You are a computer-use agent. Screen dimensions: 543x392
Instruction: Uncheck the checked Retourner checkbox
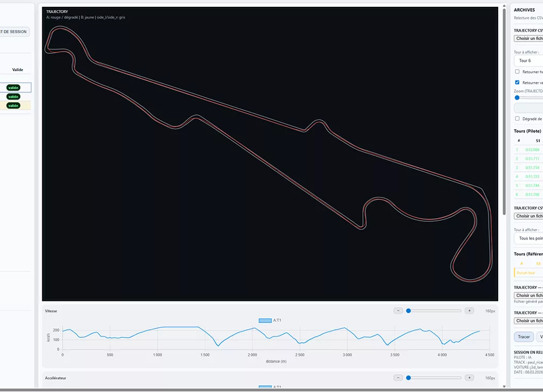[517, 83]
